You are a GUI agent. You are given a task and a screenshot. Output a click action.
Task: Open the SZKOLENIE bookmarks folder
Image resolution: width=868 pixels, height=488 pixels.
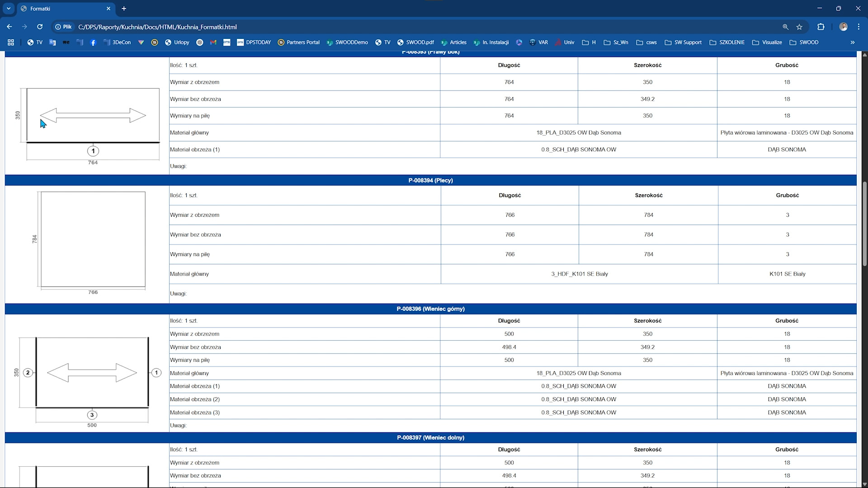[x=727, y=42]
